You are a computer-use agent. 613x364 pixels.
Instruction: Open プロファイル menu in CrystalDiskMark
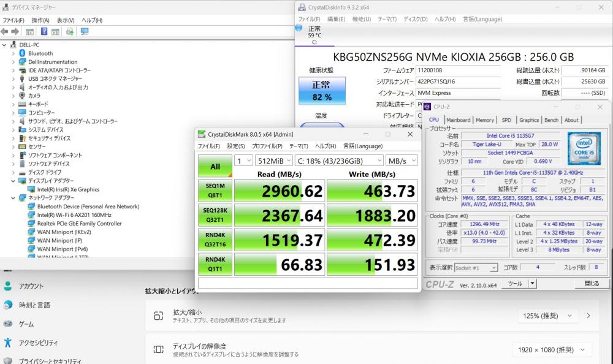point(267,146)
